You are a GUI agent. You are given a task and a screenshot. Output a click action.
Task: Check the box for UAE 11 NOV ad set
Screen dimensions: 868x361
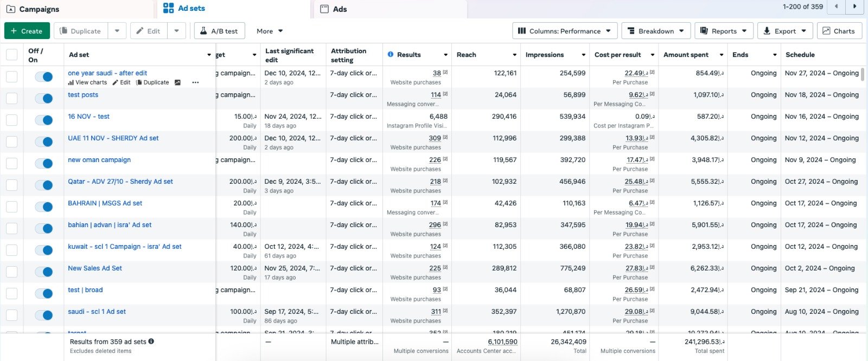coord(11,141)
